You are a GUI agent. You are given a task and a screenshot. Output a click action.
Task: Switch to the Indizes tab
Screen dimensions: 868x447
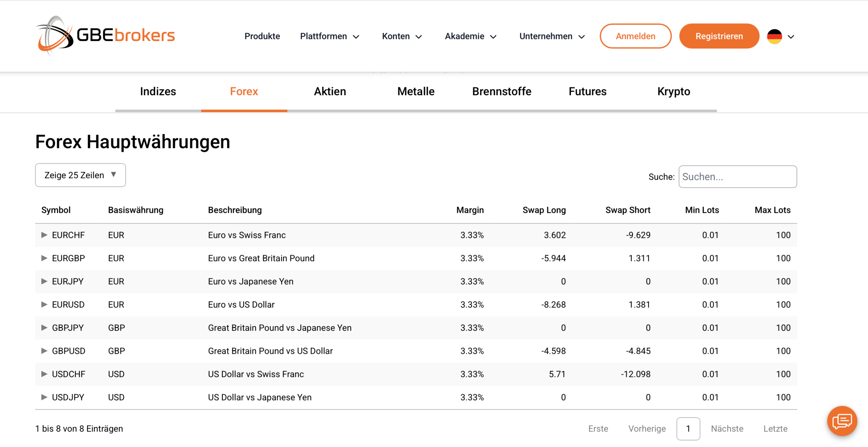click(158, 92)
